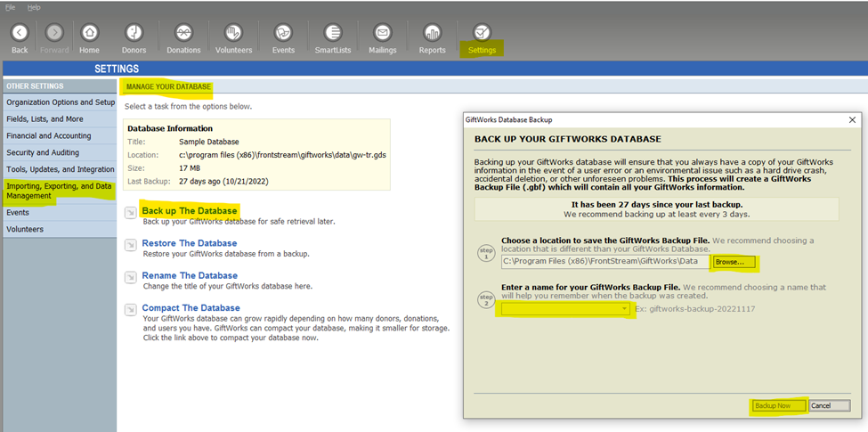The height and width of the screenshot is (432, 868).
Task: Open the Home icon in toolbar
Action: pos(89,33)
